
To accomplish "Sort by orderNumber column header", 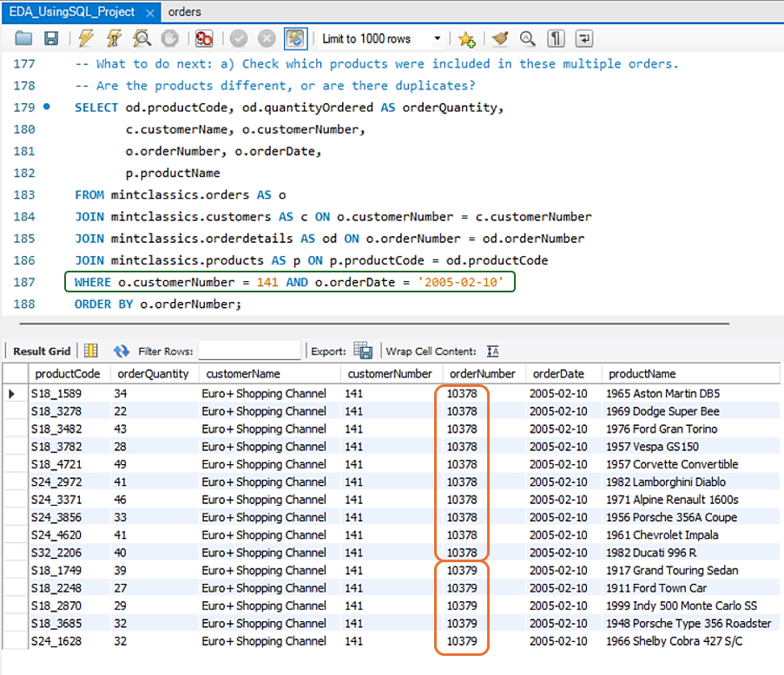I will 483,374.
